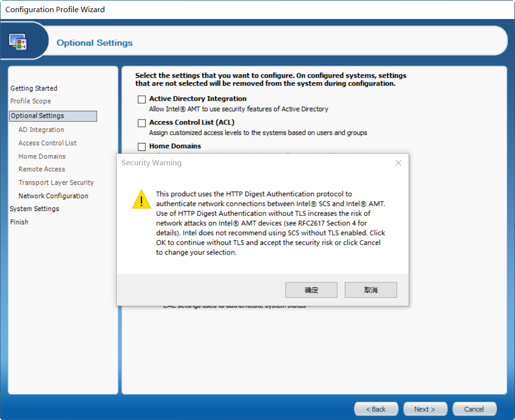Viewport: 515px width, 420px height.
Task: Select Access Control List in sidebar
Action: 47,143
